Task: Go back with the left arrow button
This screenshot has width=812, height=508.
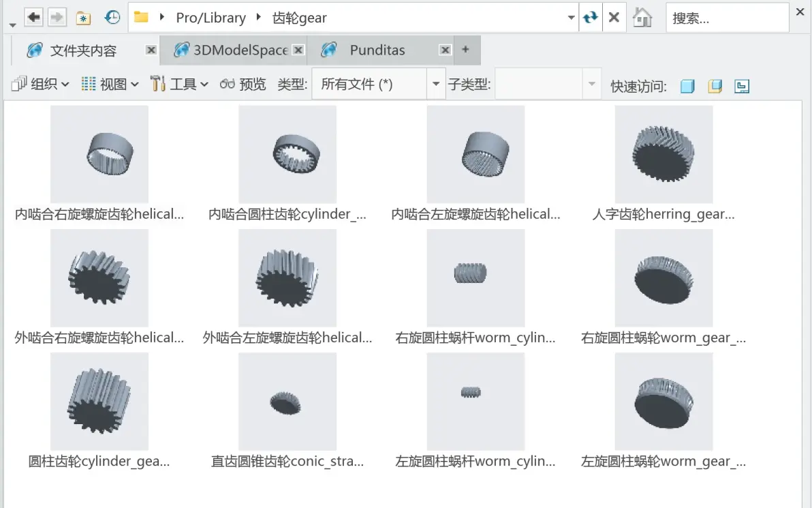Action: tap(33, 17)
